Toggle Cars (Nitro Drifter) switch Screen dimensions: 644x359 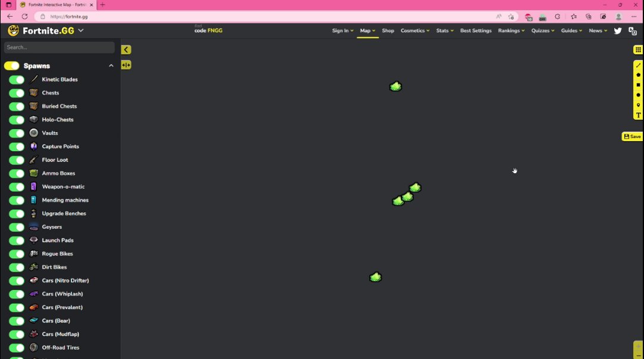[x=17, y=281]
